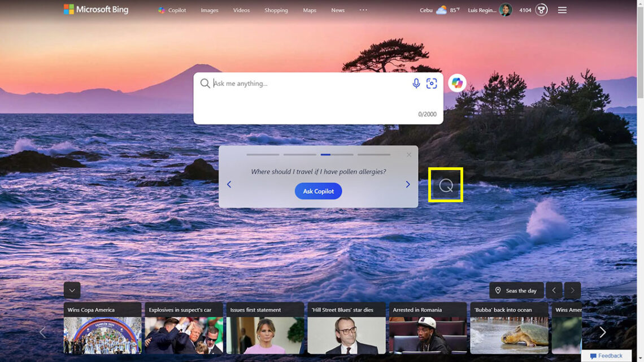Submit feedback via the Feedback link
This screenshot has height=362, width=644.
pos(608,356)
